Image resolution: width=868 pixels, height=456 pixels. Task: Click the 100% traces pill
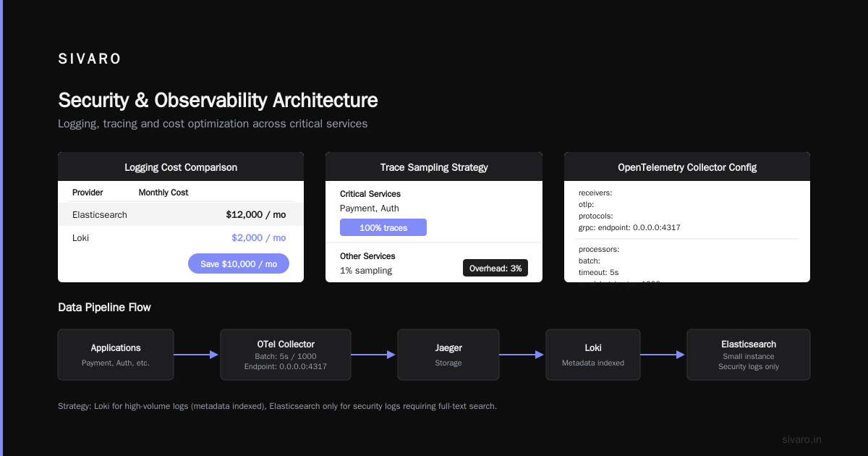pos(383,227)
